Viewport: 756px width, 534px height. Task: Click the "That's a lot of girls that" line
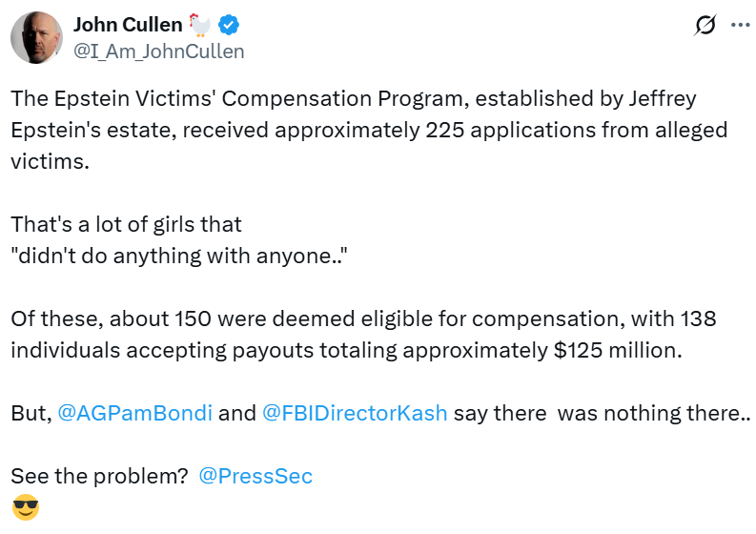pyautogui.click(x=127, y=225)
